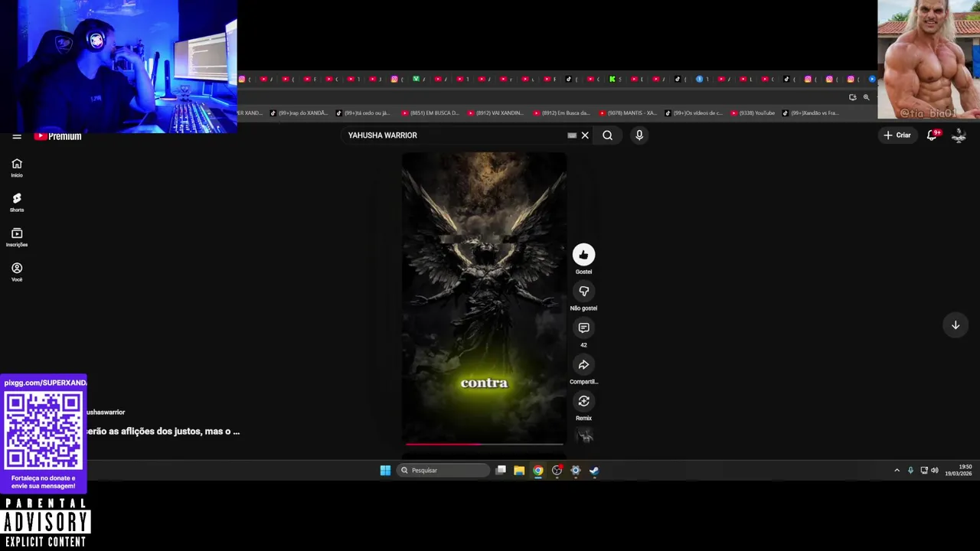Viewport: 980px width, 551px height.
Task: Open the yahushaswarrior channel name
Action: pyautogui.click(x=106, y=412)
